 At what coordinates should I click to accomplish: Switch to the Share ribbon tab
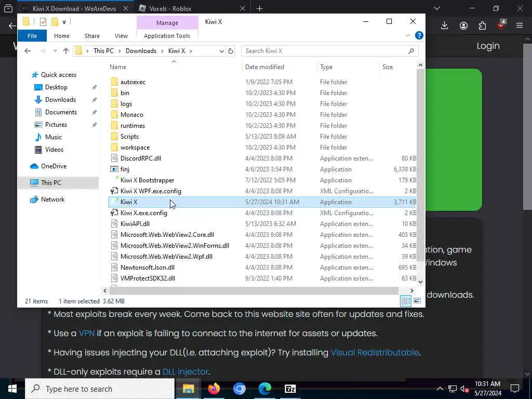(x=92, y=36)
